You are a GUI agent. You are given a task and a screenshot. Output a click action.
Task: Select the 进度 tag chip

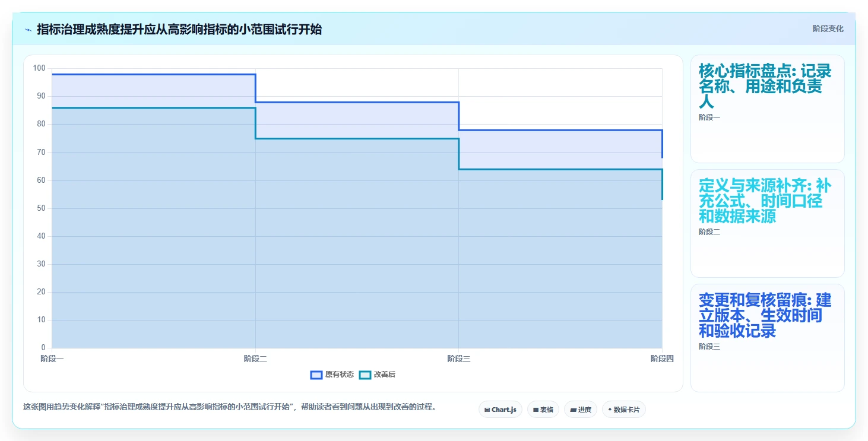pos(581,410)
